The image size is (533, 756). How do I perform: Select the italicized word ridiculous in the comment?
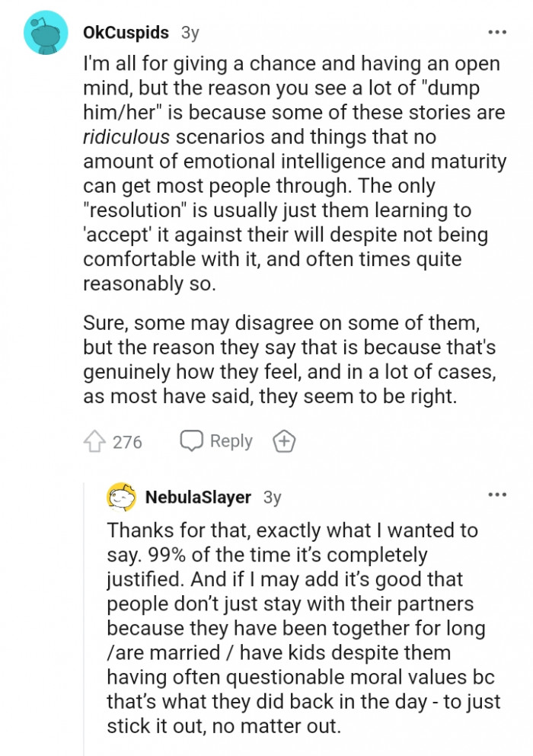[x=126, y=137]
